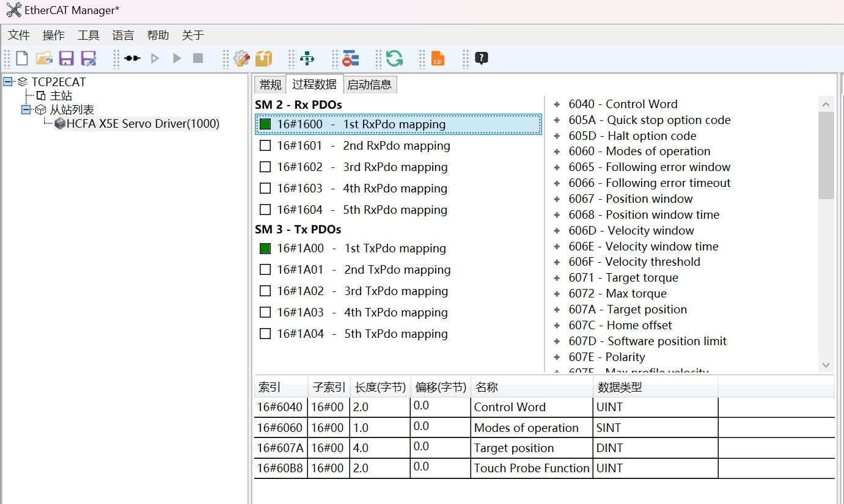Open the 语言 menu
844x504 pixels.
(123, 35)
